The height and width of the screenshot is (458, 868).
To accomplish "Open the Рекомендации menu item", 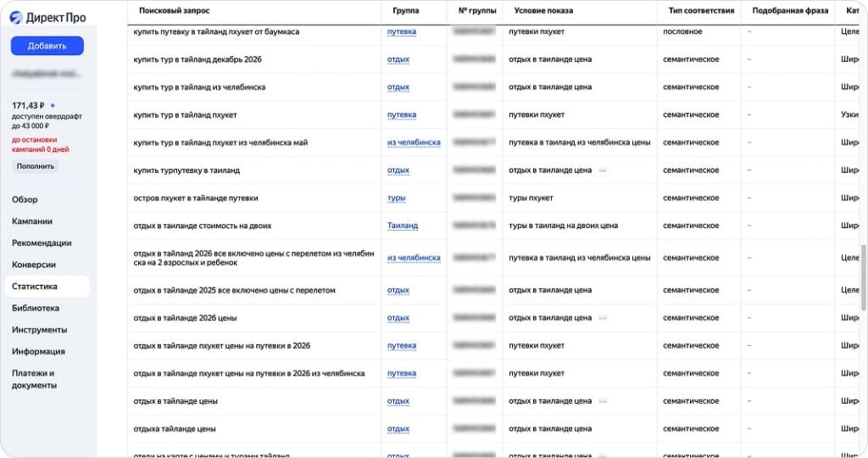I will coord(42,243).
